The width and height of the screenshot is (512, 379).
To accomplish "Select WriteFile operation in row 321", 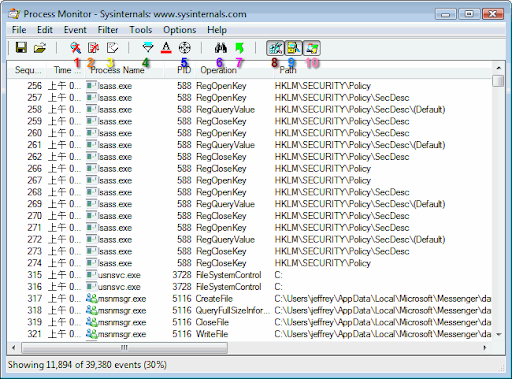I will (212, 334).
